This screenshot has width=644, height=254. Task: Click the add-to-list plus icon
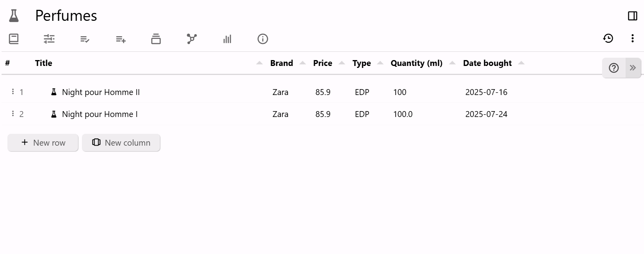tap(121, 39)
